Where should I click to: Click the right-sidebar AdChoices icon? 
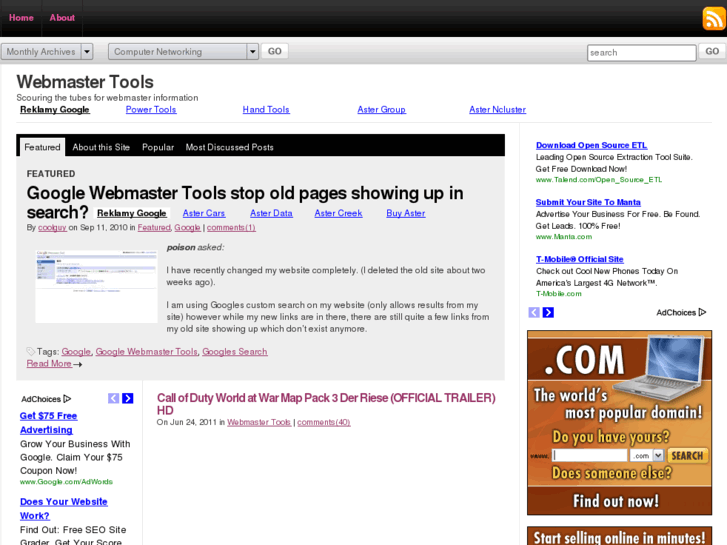click(x=702, y=312)
